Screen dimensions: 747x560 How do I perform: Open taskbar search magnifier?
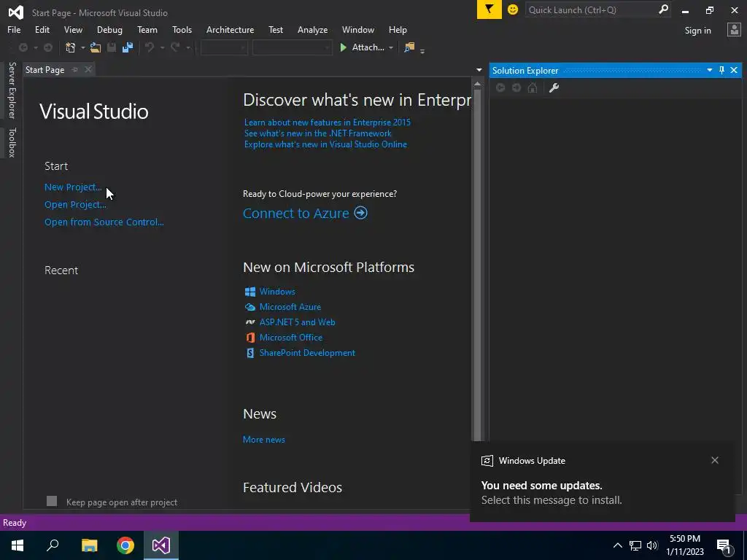tap(53, 545)
